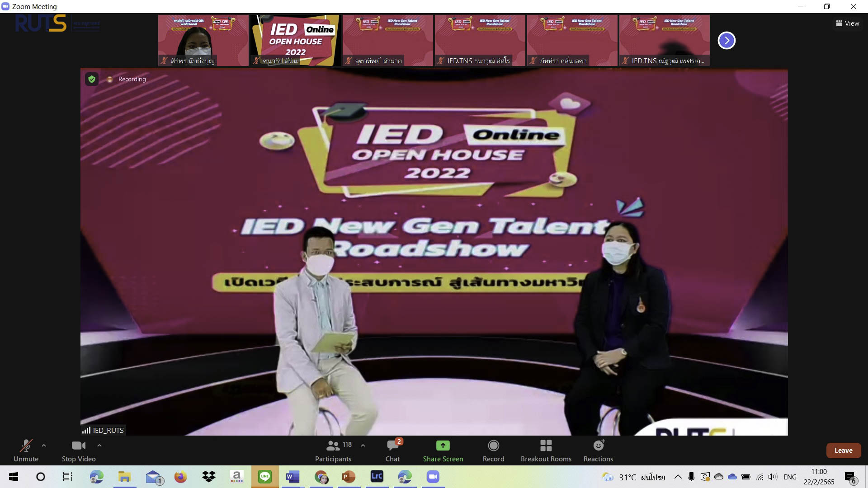Open Task View on taskbar
Screen dimensions: 868x488
68,477
